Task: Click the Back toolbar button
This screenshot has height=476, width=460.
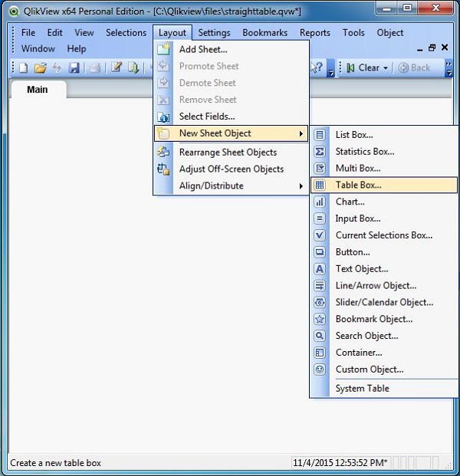Action: 414,67
